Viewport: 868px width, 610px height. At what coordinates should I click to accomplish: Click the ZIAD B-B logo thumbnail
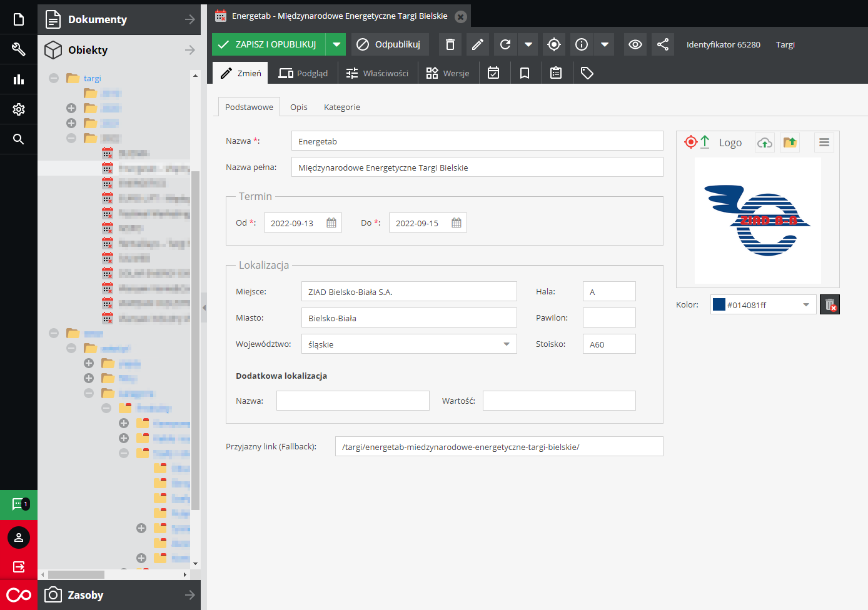[x=758, y=220]
